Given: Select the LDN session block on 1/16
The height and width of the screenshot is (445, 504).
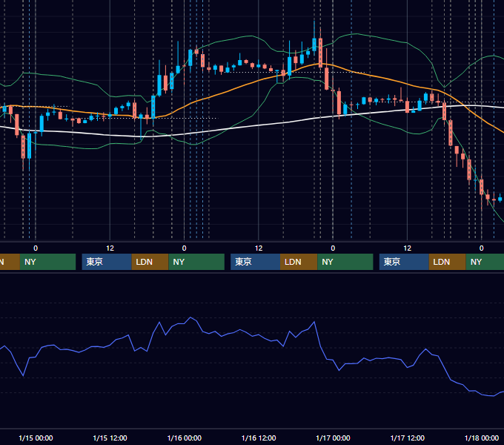Looking at the screenshot, I should (x=299, y=262).
